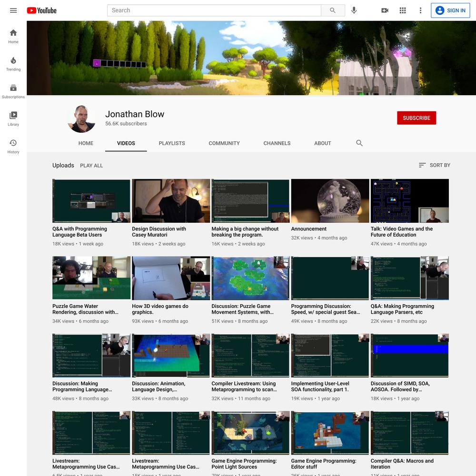Open Discussion of SIMD, SOA, AOSOA thumbnail

pos(409,356)
